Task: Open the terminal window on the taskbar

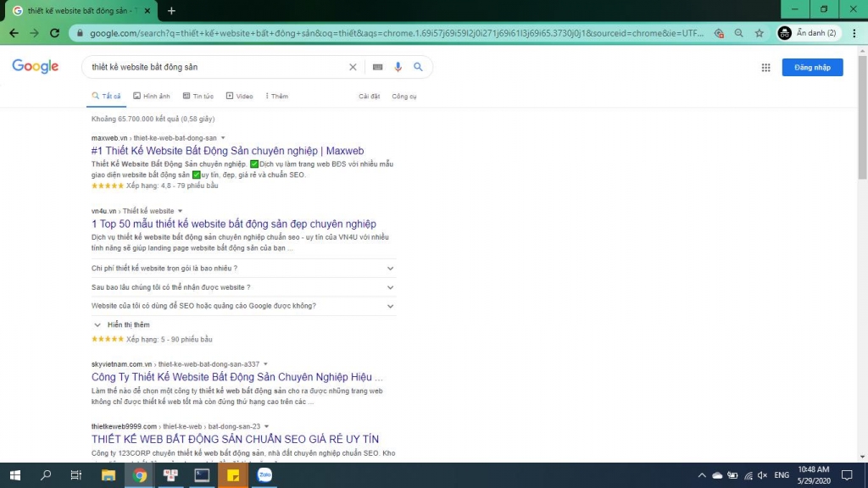Action: 202,475
